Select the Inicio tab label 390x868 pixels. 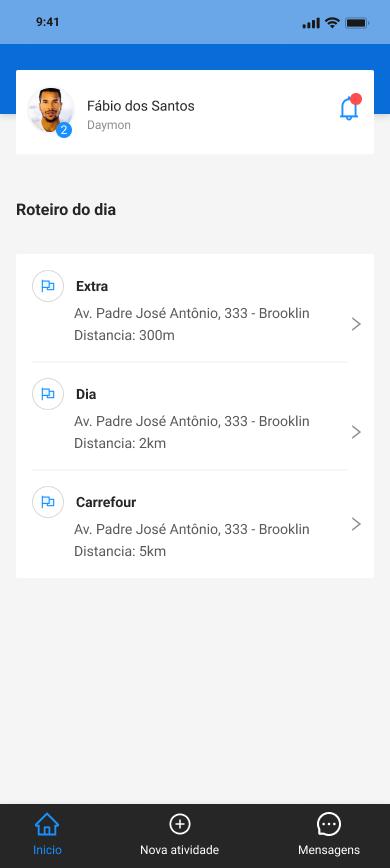click(47, 850)
